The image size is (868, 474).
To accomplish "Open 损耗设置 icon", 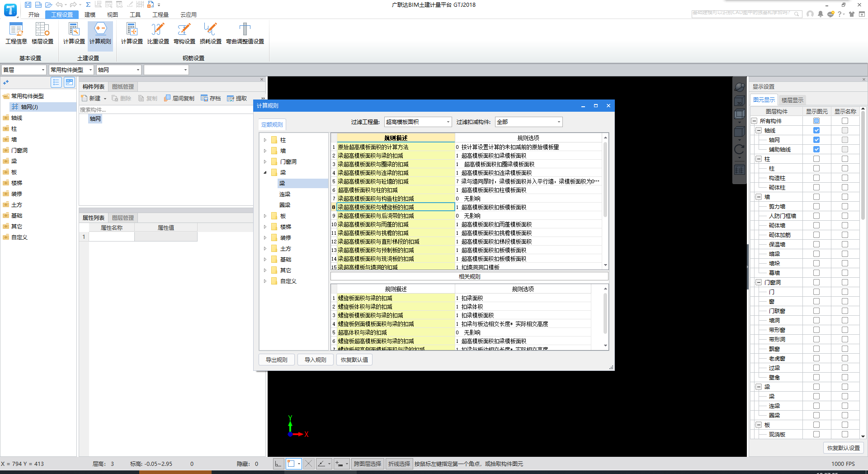I will pos(210,33).
